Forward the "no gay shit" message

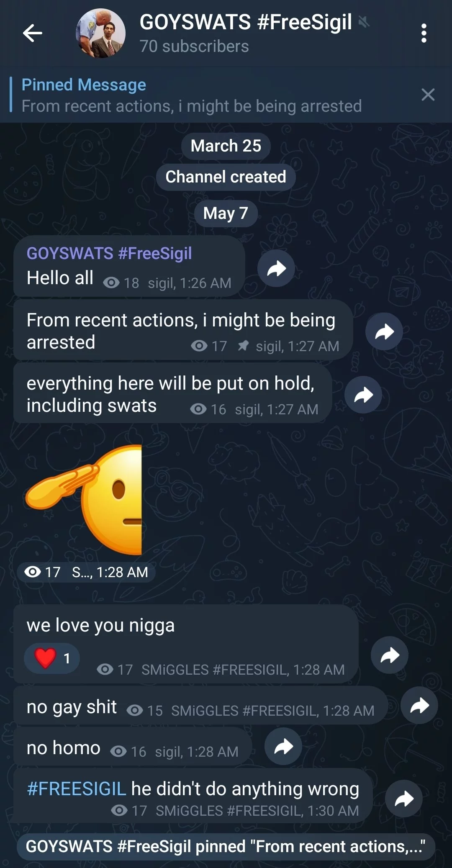click(419, 705)
